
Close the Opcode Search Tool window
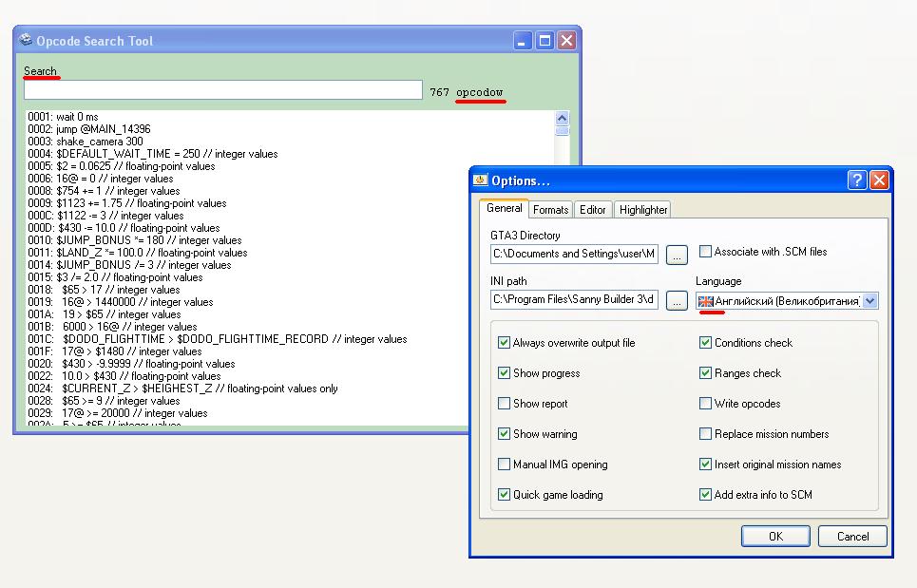pyautogui.click(x=566, y=40)
